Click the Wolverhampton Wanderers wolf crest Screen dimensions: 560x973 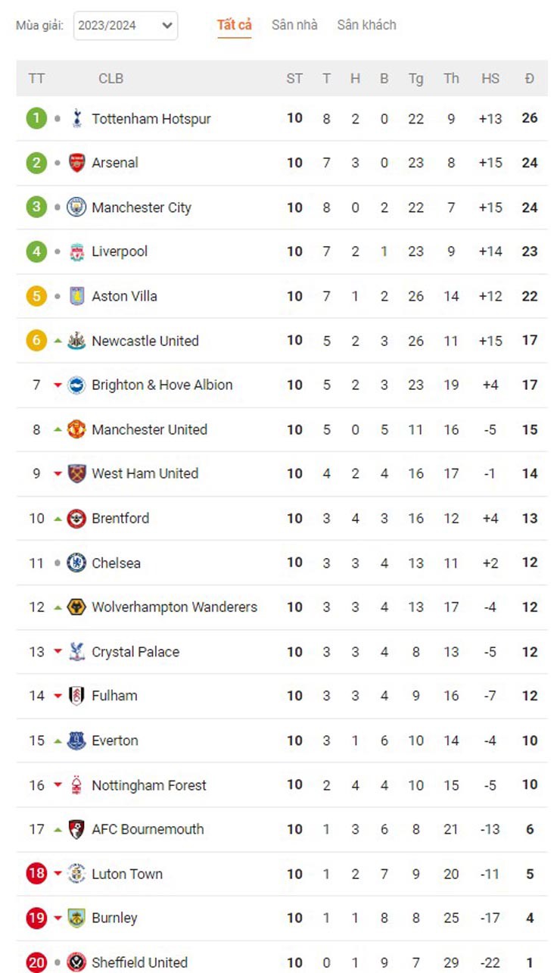[76, 607]
